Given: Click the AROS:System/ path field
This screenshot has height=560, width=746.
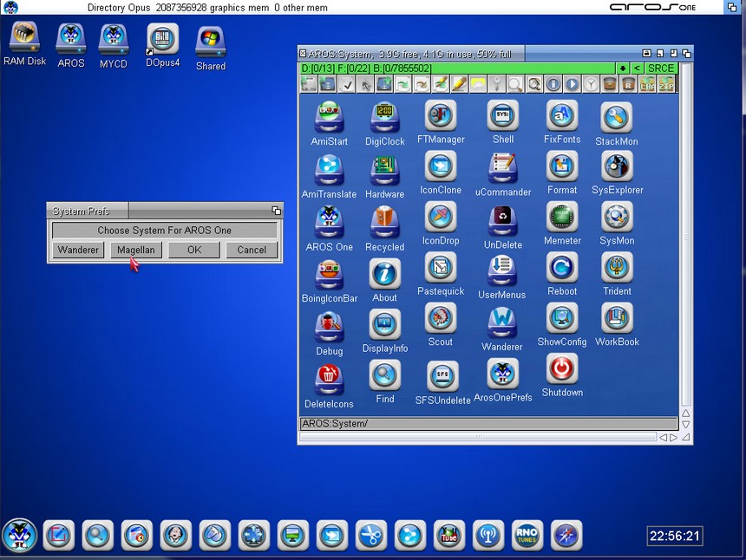Looking at the screenshot, I should [488, 423].
